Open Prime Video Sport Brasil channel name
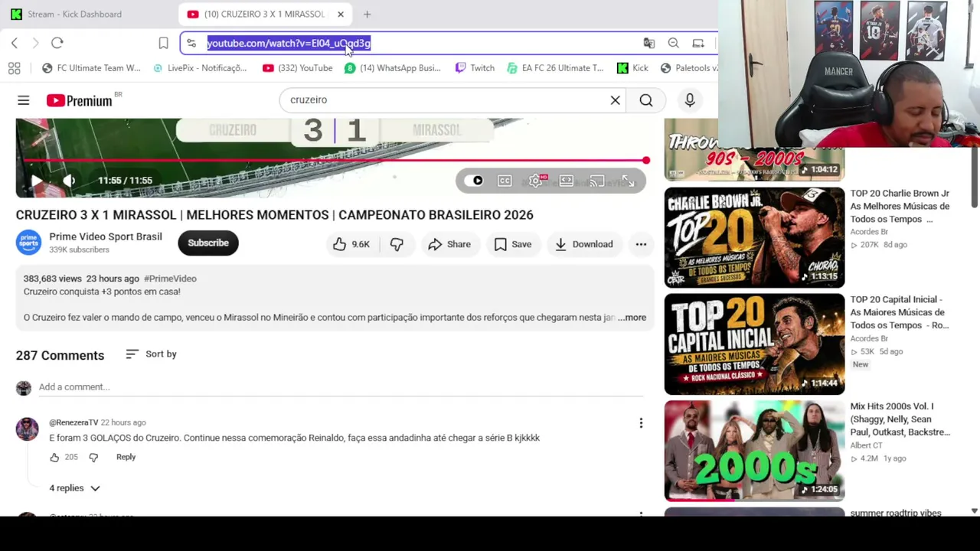980x551 pixels. click(x=106, y=236)
